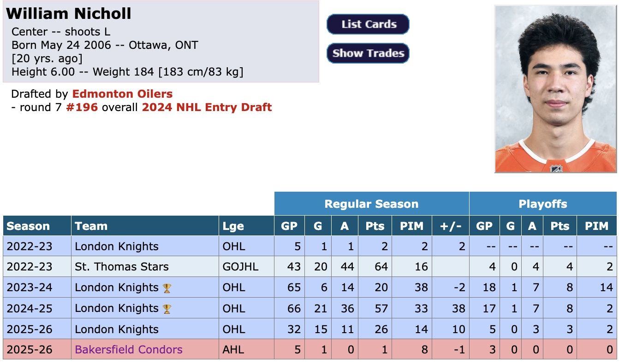Follow the #196 draft pick link
The width and height of the screenshot is (619, 364).
(x=82, y=107)
